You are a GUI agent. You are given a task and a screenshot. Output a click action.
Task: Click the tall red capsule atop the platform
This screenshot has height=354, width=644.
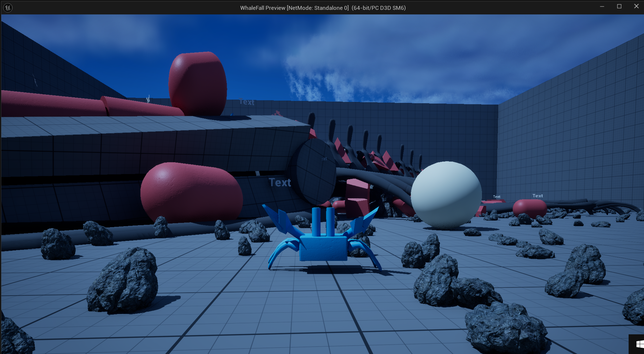[197, 84]
